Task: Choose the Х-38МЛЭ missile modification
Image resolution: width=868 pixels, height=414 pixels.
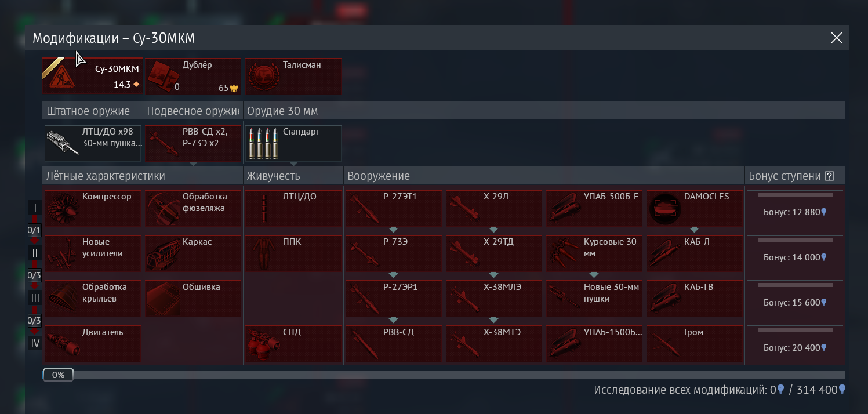Action: coord(494,299)
